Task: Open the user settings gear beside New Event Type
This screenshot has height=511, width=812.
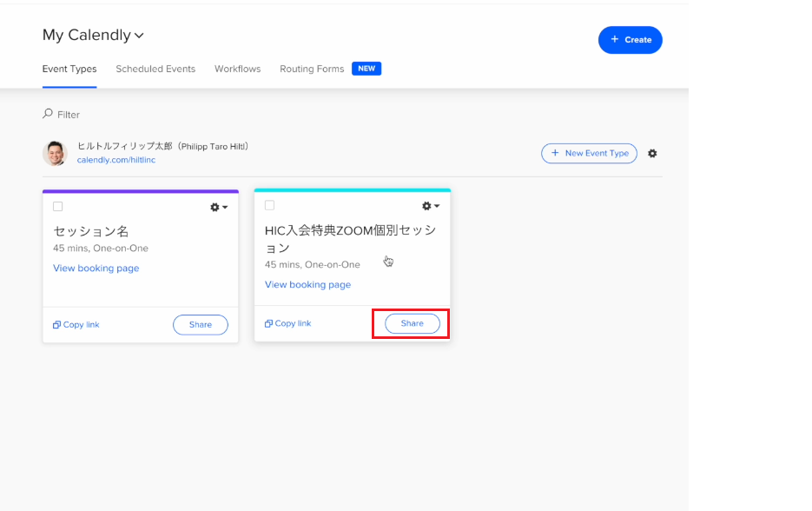Action: 652,154
